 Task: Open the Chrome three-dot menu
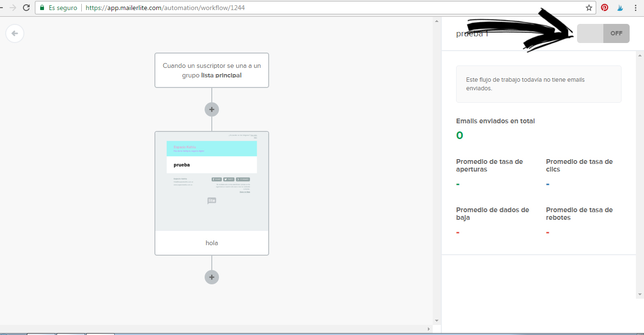pos(635,8)
